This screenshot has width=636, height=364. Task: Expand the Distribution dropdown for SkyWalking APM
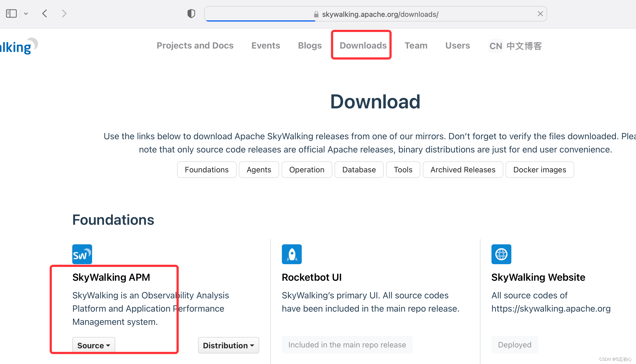tap(228, 345)
